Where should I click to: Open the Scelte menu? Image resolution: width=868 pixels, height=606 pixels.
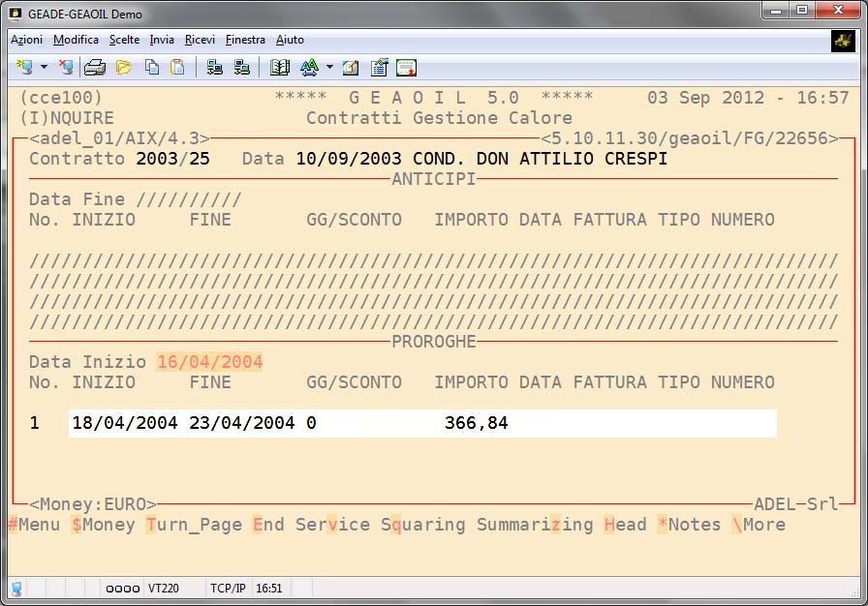[124, 40]
